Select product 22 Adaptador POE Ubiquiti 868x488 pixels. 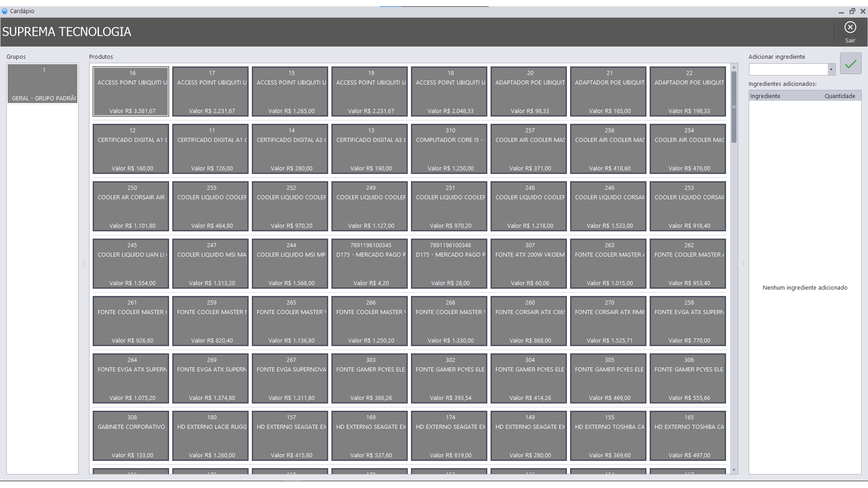click(x=688, y=92)
